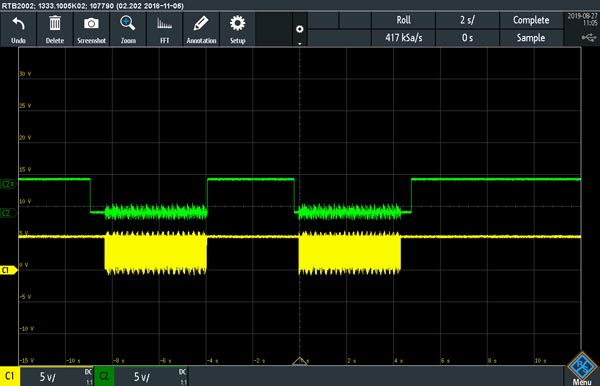Click the C1 DC coupling indicator

[88, 372]
